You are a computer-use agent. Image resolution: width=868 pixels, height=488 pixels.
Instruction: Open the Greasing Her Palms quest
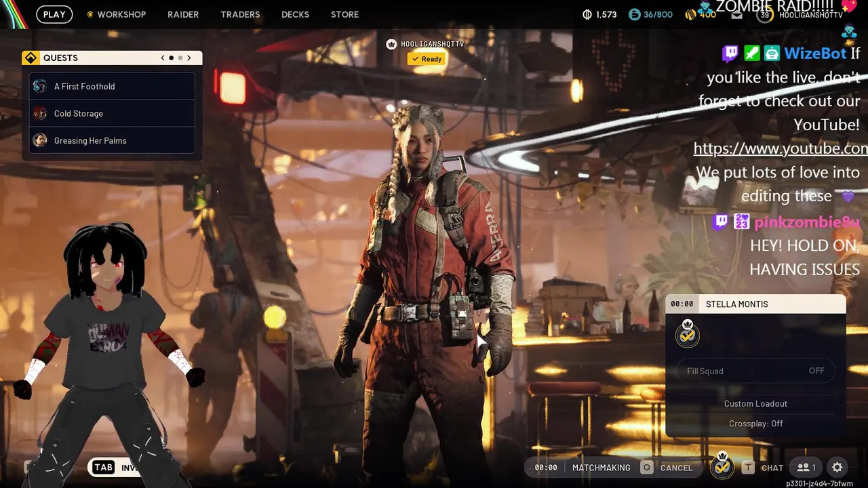[x=112, y=140]
